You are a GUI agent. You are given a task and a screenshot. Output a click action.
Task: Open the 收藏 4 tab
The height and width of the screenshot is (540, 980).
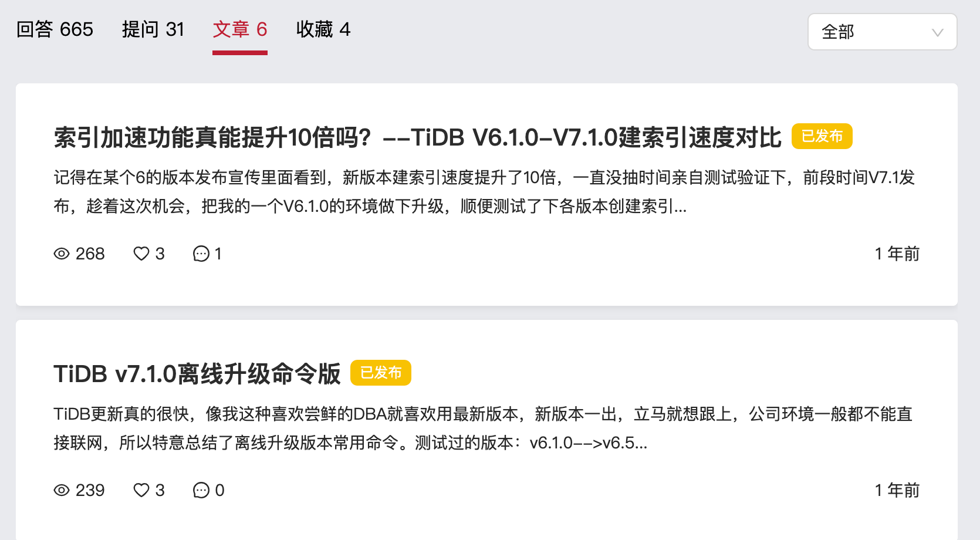point(323,29)
